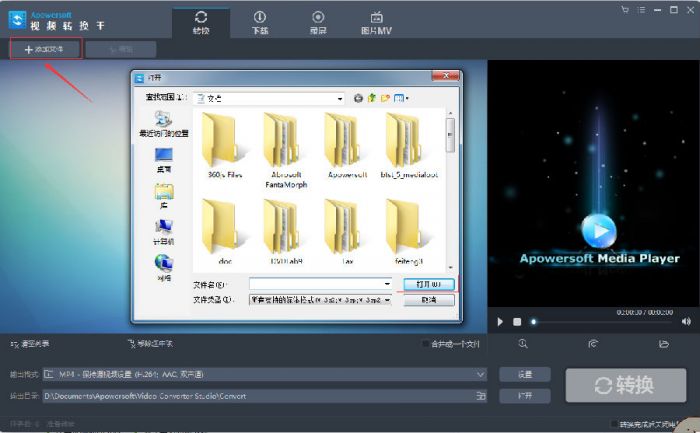700x433 pixels.
Task: Select Network (网络) in dialog sidebar
Action: click(163, 268)
